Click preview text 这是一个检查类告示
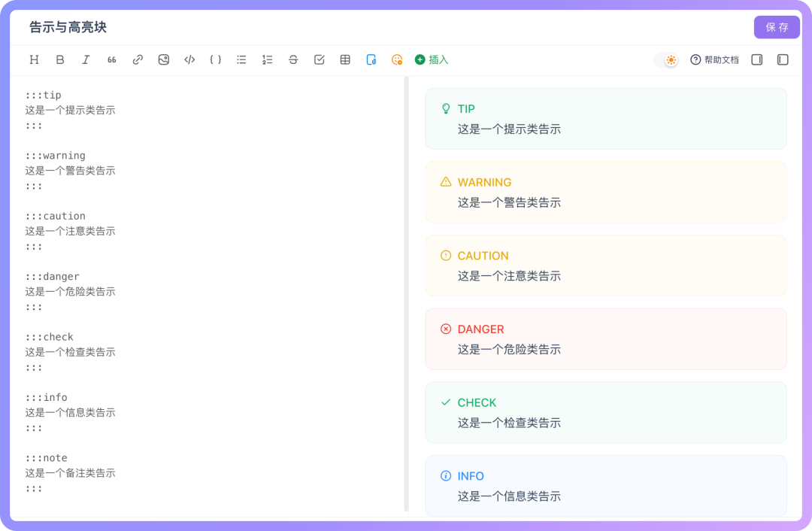 tap(509, 423)
